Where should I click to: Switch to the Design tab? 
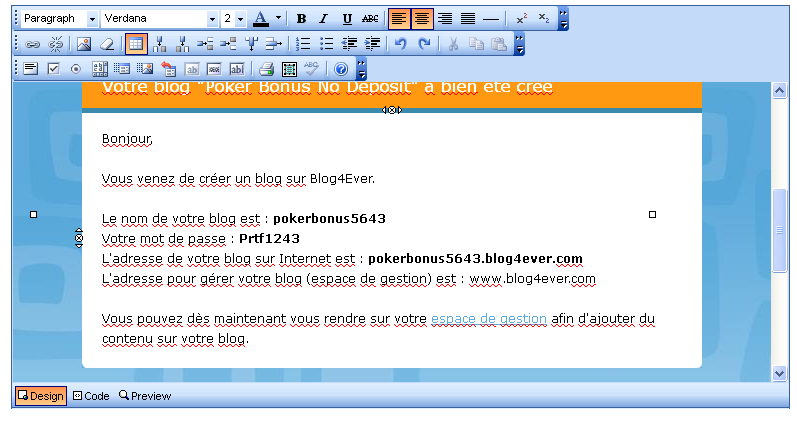(x=41, y=396)
